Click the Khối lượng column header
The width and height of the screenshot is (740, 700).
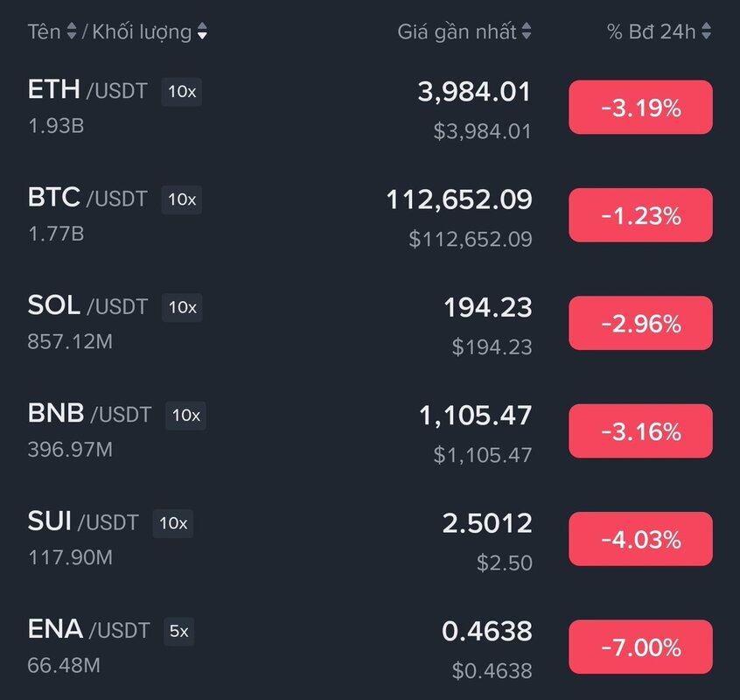pos(141,32)
